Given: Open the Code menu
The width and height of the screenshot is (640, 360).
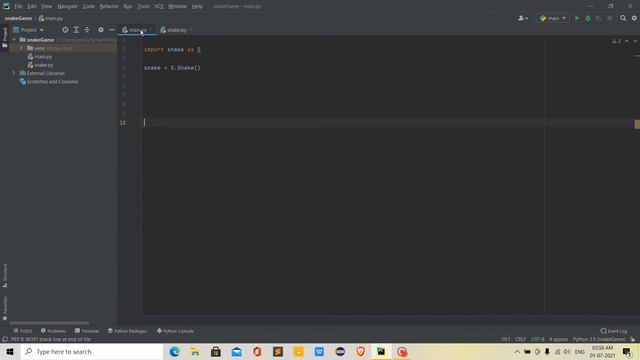Looking at the screenshot, I should click(89, 7).
